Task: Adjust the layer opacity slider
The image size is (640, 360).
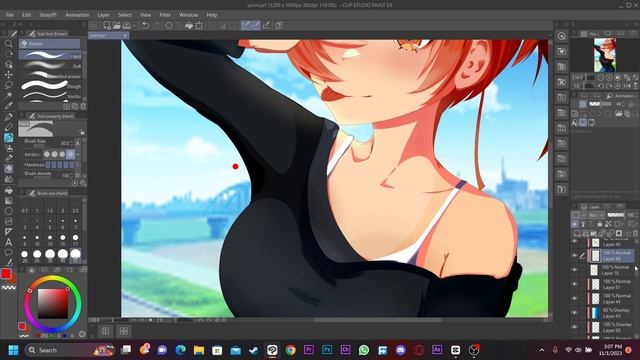Action: [615, 215]
